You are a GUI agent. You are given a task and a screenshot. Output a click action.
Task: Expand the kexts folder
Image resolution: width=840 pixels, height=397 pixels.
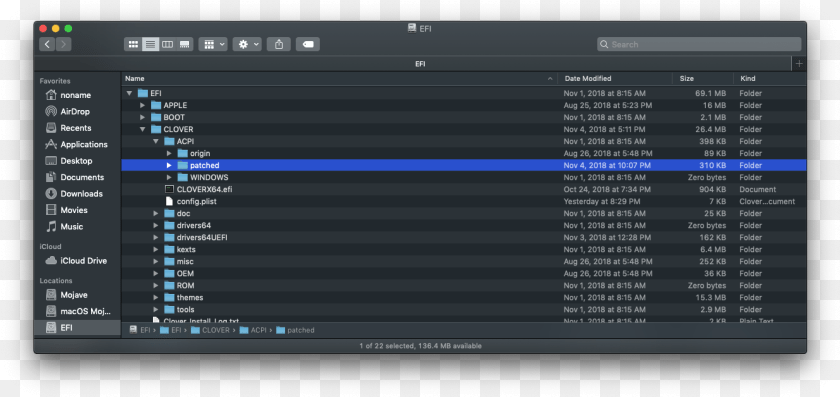[x=155, y=250]
